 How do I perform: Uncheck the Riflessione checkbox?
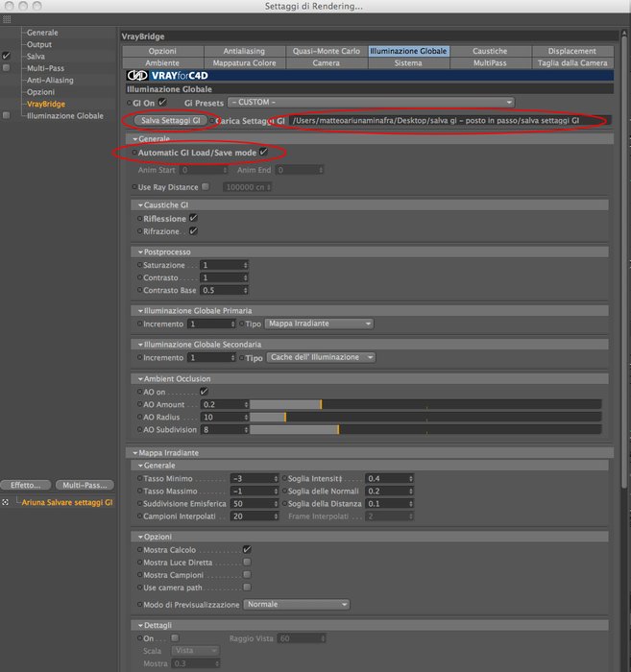(193, 218)
